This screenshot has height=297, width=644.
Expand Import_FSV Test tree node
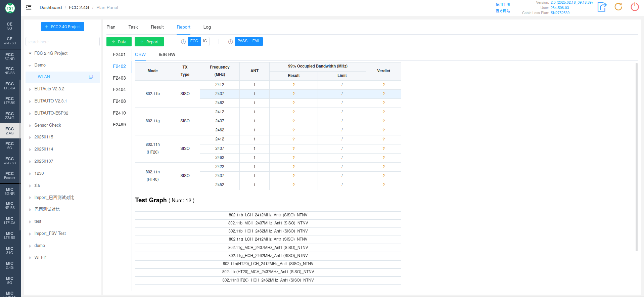point(30,234)
